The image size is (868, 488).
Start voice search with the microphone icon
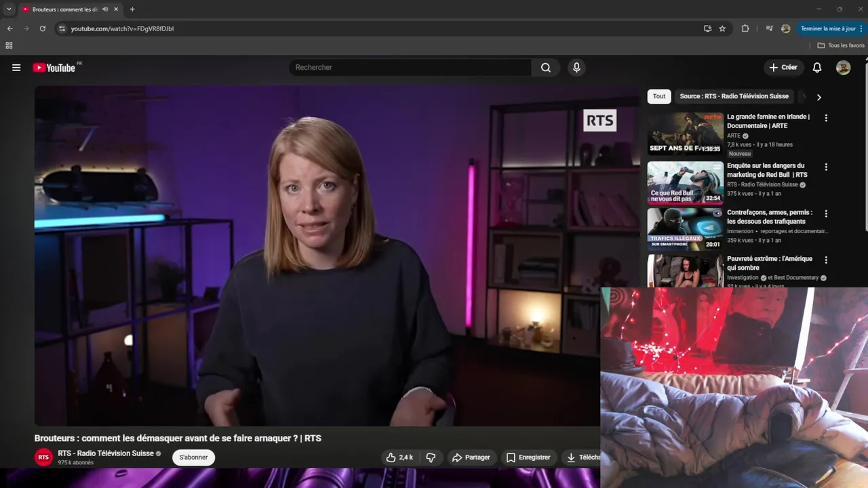[x=576, y=68]
